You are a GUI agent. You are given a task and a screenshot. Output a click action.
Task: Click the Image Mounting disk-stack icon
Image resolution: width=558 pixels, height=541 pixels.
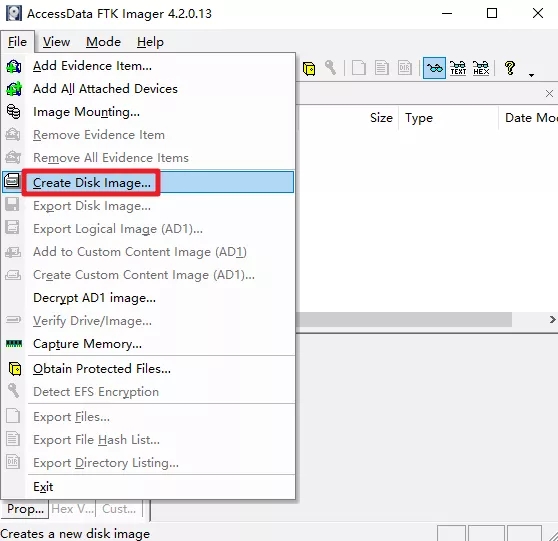(x=14, y=112)
